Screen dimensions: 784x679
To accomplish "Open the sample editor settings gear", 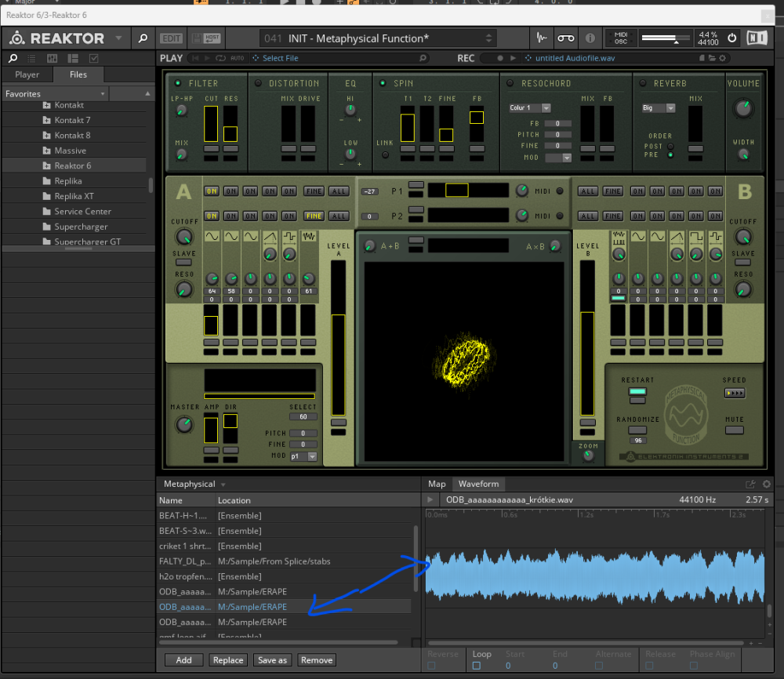I will [767, 484].
